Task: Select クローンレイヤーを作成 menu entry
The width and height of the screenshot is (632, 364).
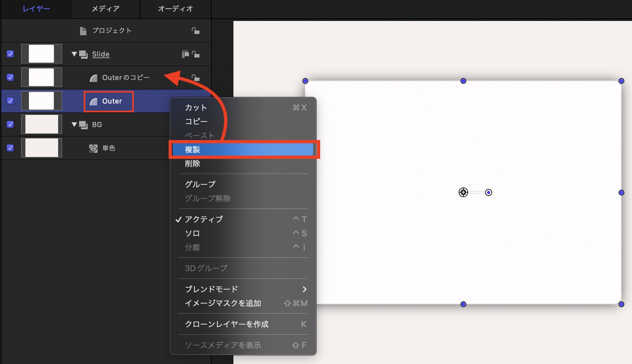Action: 227,324
